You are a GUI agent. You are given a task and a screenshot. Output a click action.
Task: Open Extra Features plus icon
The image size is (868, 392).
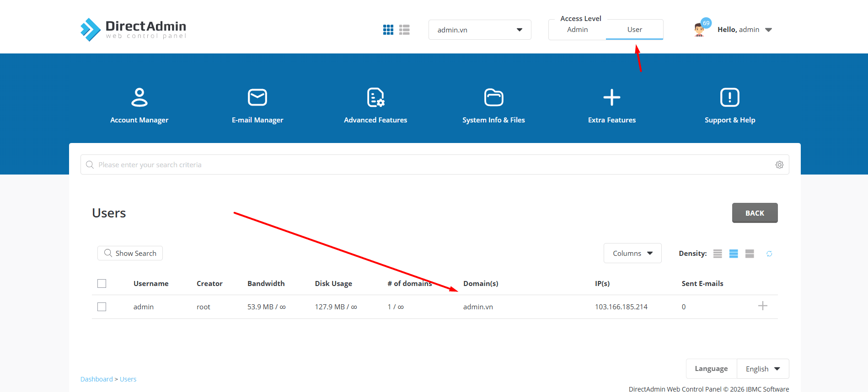click(x=611, y=97)
